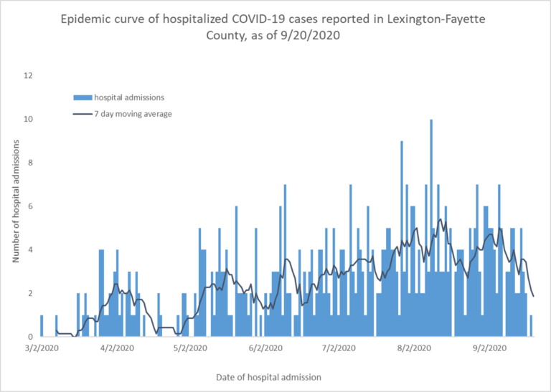Viewport: 551px width, 392px height.
Task: Click the first bar near 3/2/2020
Action: [x=42, y=326]
